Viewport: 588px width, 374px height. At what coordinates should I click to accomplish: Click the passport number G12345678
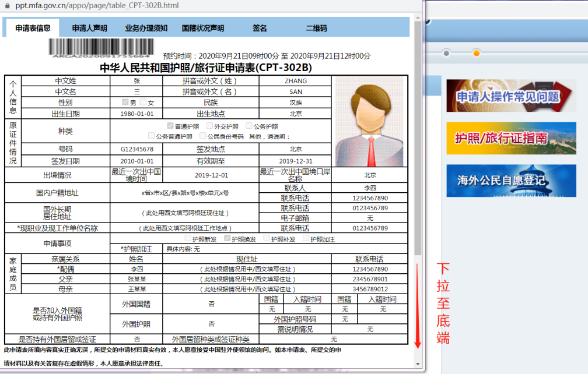(x=137, y=149)
